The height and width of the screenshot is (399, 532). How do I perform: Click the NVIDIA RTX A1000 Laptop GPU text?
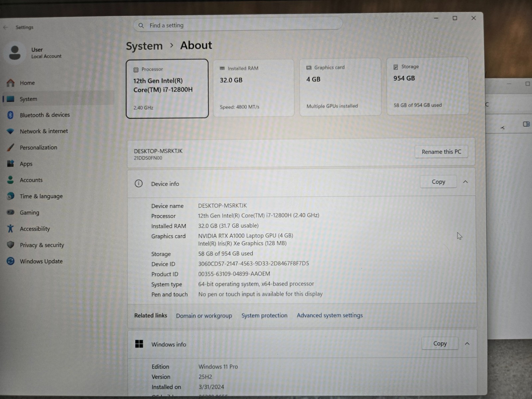point(245,236)
